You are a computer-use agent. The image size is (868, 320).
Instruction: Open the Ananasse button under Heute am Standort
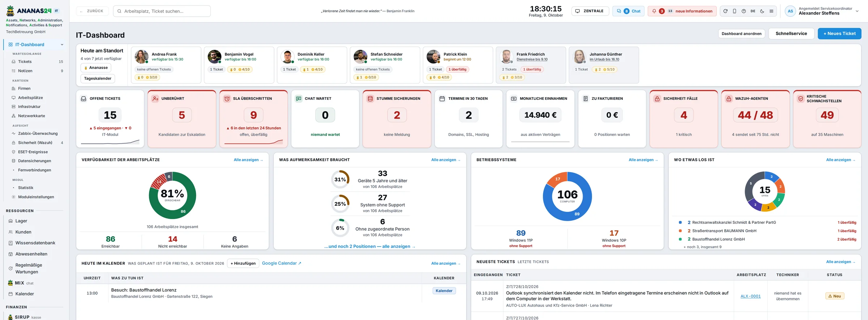point(96,68)
